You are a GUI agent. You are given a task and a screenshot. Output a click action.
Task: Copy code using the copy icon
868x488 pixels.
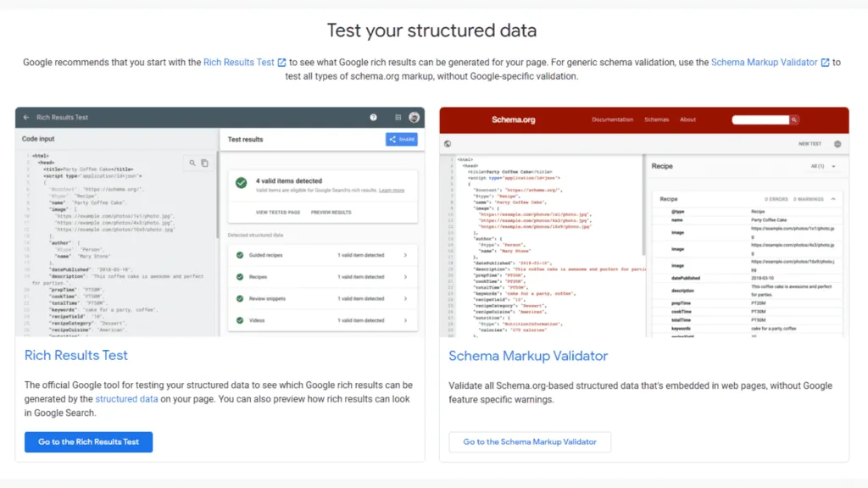[x=205, y=164]
